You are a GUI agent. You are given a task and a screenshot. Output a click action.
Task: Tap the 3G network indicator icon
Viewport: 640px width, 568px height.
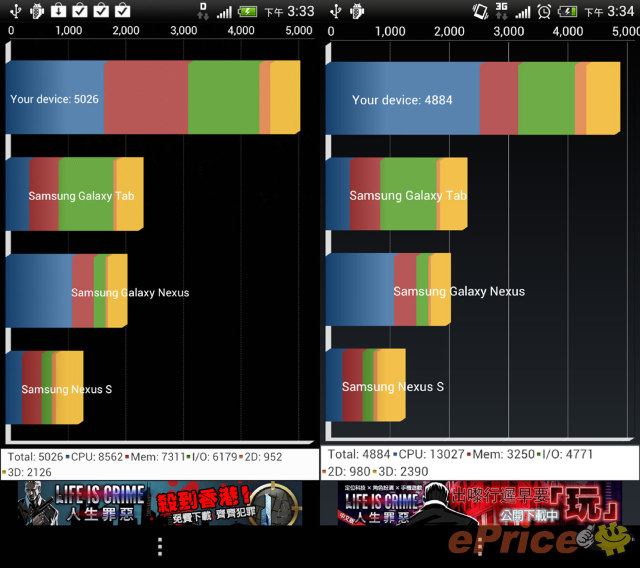503,12
